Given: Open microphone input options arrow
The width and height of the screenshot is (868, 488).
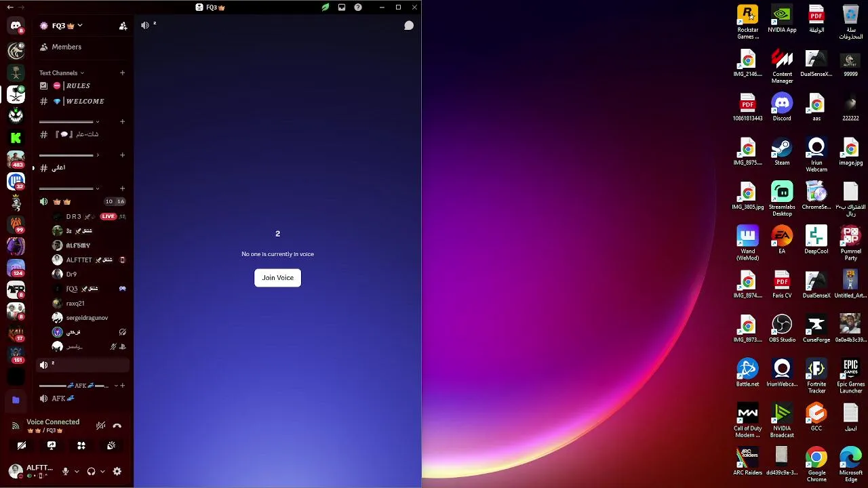Looking at the screenshot, I should (x=76, y=471).
